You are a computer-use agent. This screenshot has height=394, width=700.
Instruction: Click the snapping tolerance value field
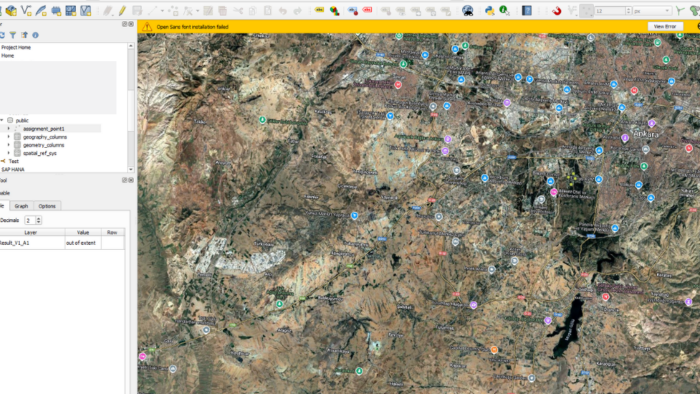tap(610, 10)
